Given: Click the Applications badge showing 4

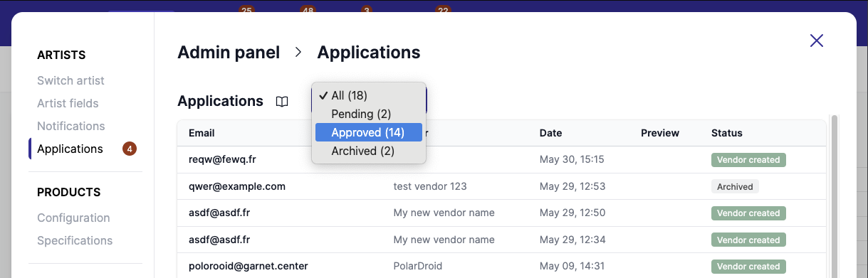Looking at the screenshot, I should 130,149.
